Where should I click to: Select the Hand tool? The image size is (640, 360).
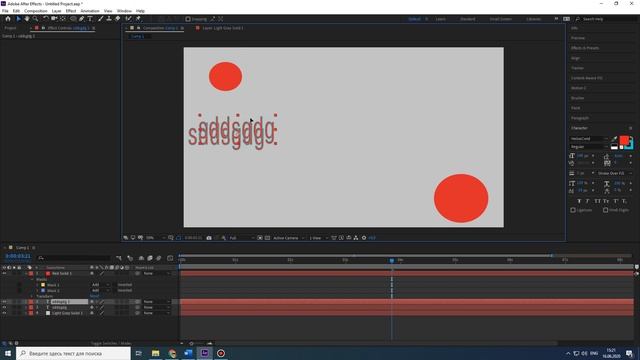click(27, 19)
